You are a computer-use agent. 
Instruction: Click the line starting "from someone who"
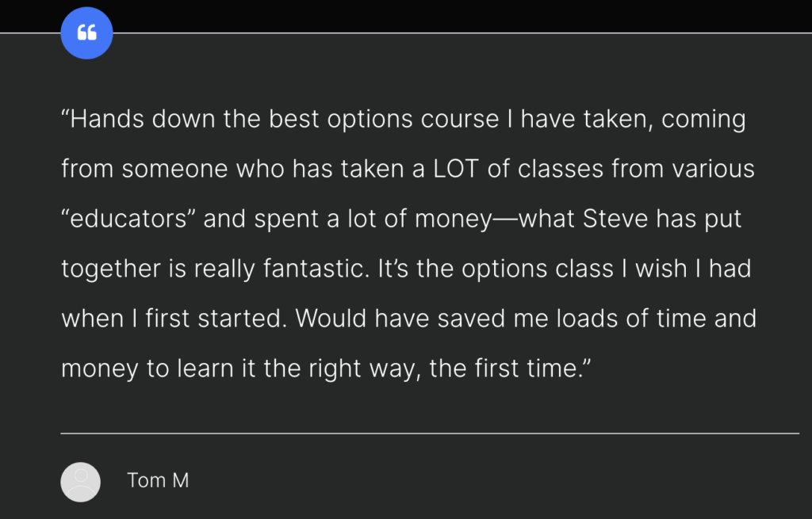pyautogui.click(x=408, y=169)
